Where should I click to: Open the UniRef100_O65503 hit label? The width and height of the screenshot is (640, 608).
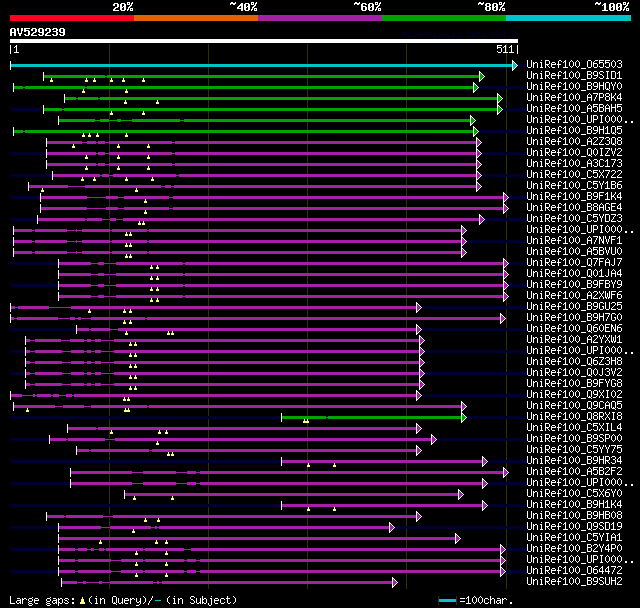(574, 64)
